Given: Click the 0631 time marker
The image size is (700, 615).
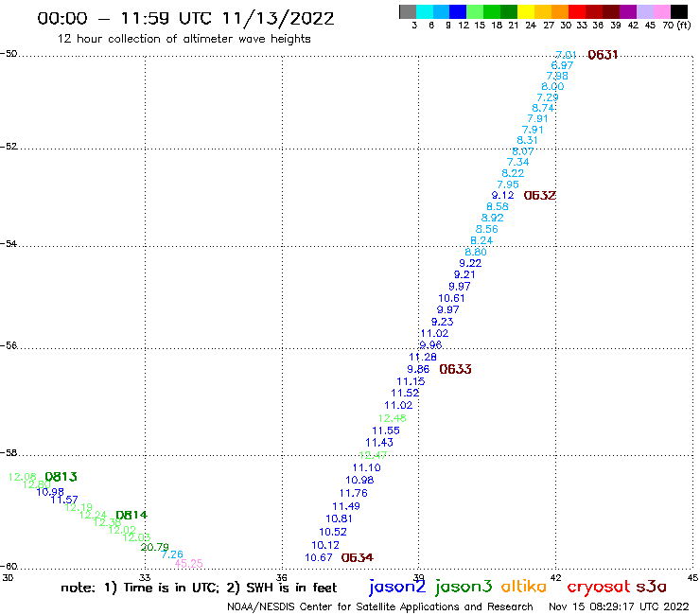Looking at the screenshot, I should coord(603,55).
